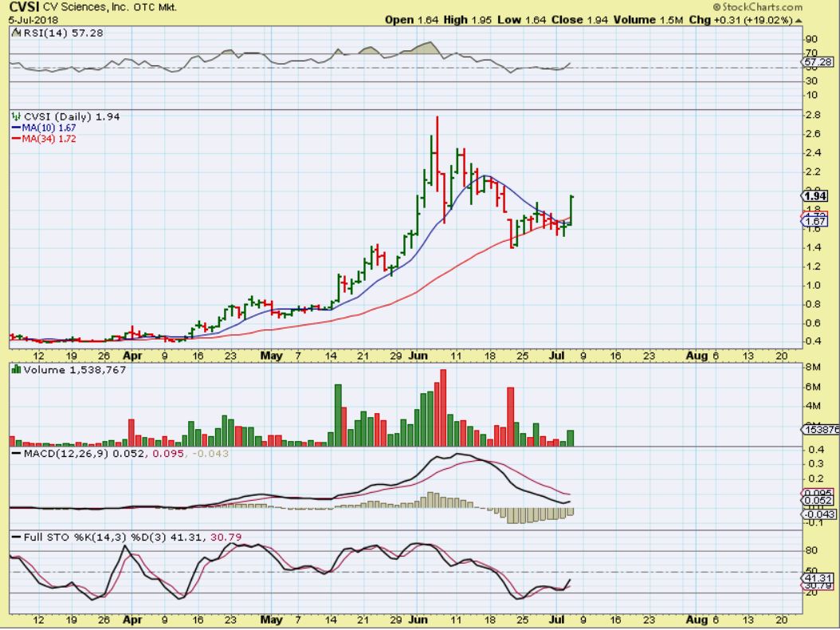The image size is (840, 630).
Task: Click the blue MA(10) 1.67 legend
Action: click(x=44, y=128)
